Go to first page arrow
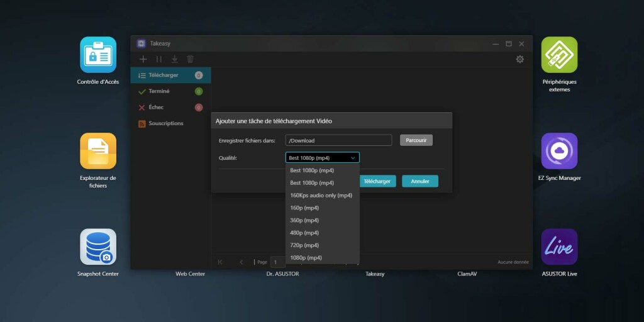This screenshot has width=644, height=322. click(220, 262)
